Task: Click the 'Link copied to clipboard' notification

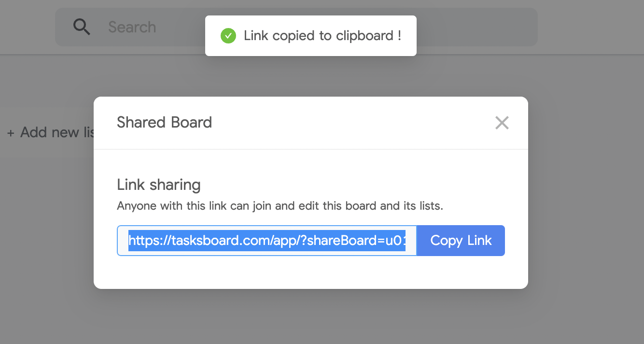Action: 310,35
